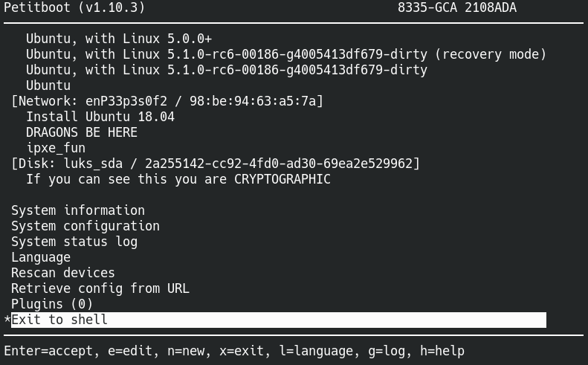
Task: Click the Petitboot version title text
Action: (x=74, y=7)
